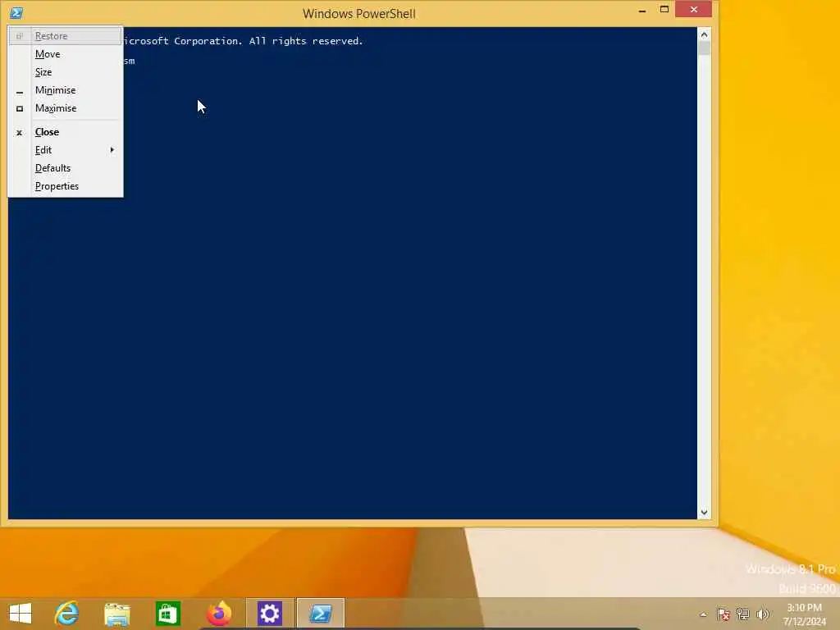Open the Windows Store taskbar icon

coord(167,614)
